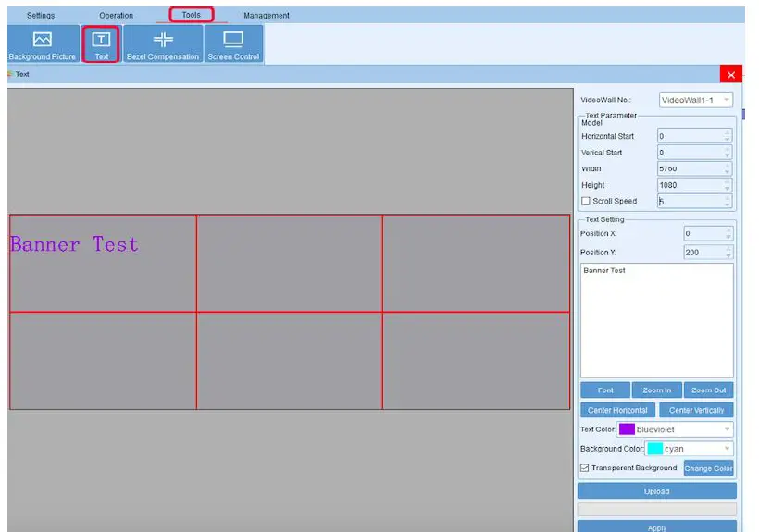Select the top-right video wall screen

pos(476,264)
